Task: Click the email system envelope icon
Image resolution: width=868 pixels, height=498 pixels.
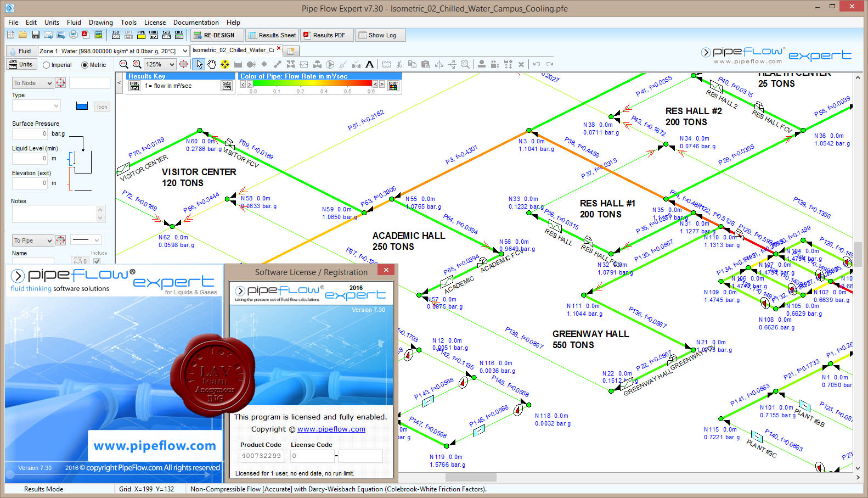Action: pos(48,35)
